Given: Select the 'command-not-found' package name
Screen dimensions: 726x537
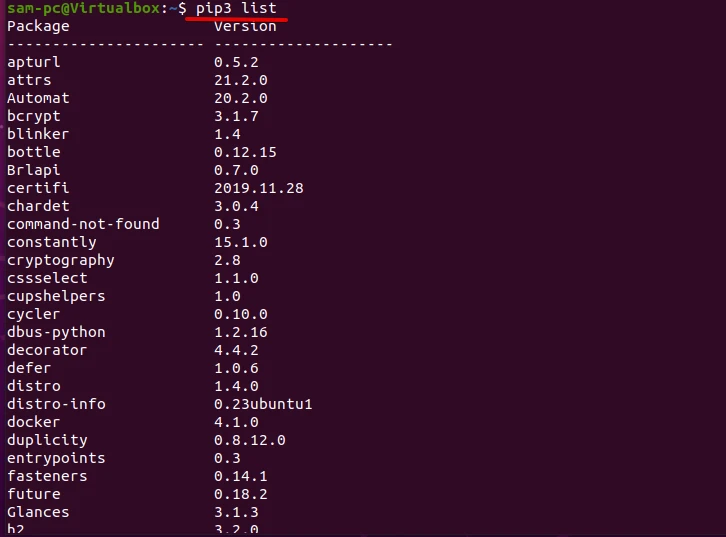Looking at the screenshot, I should coord(83,224).
